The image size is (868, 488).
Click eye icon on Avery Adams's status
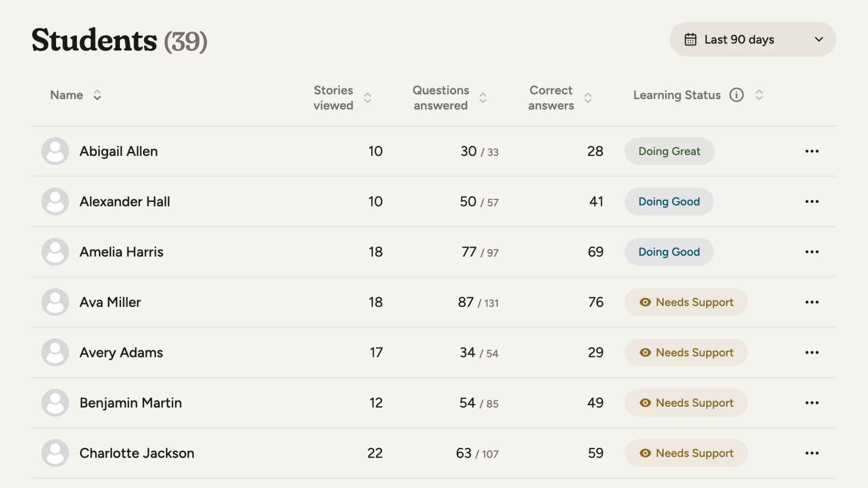click(645, 352)
